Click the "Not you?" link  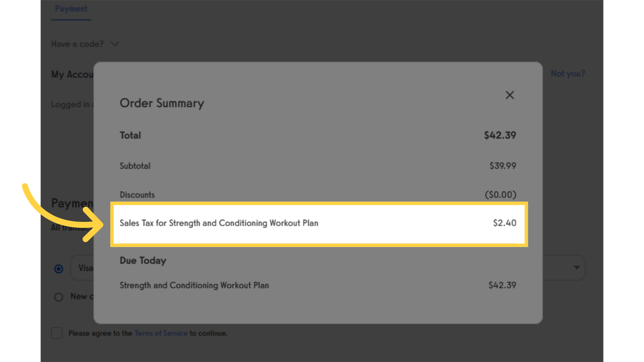pyautogui.click(x=568, y=74)
